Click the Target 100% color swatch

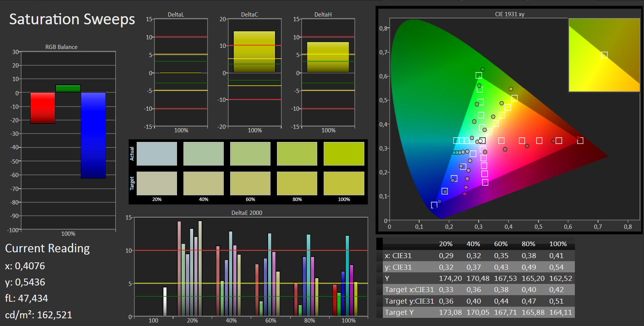pyautogui.click(x=344, y=183)
